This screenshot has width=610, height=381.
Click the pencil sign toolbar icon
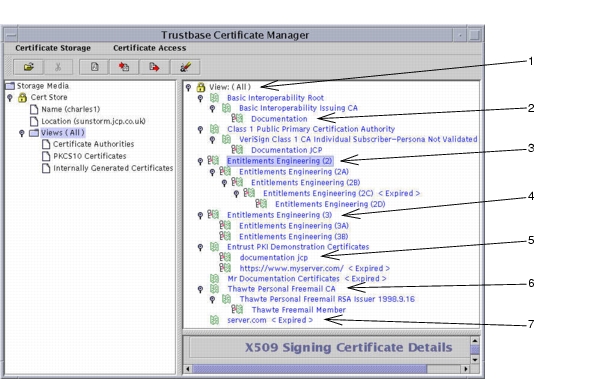click(185, 67)
